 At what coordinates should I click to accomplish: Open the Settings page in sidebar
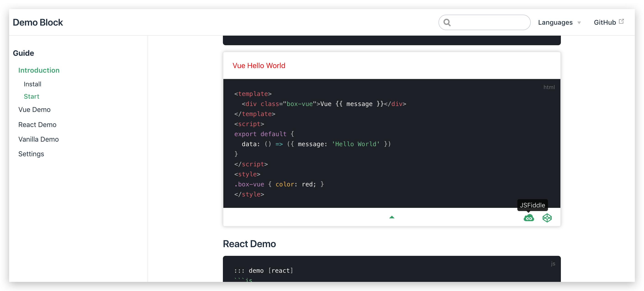(x=31, y=154)
